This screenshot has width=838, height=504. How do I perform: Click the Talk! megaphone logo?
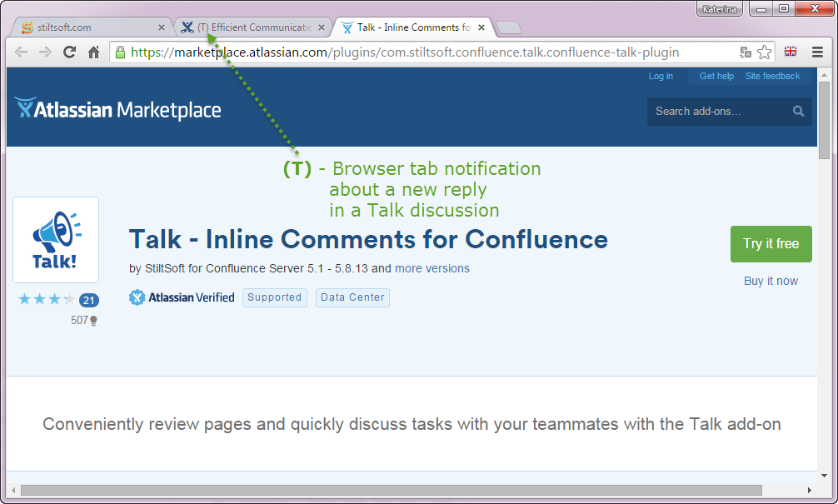coord(56,240)
